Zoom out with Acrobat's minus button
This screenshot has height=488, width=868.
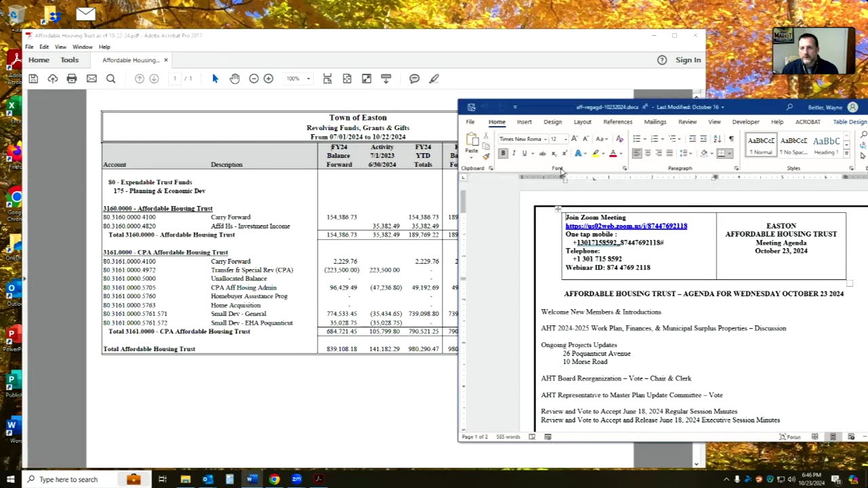tap(254, 79)
